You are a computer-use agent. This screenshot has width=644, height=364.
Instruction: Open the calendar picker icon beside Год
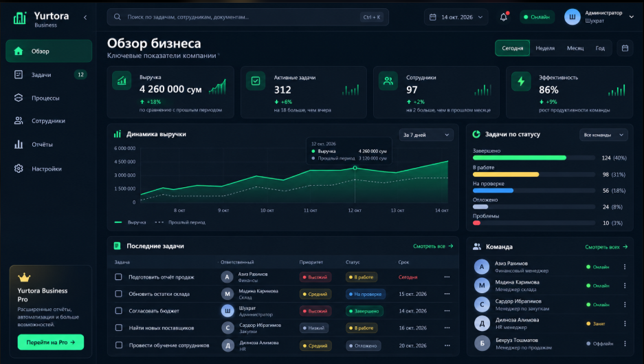click(x=625, y=48)
